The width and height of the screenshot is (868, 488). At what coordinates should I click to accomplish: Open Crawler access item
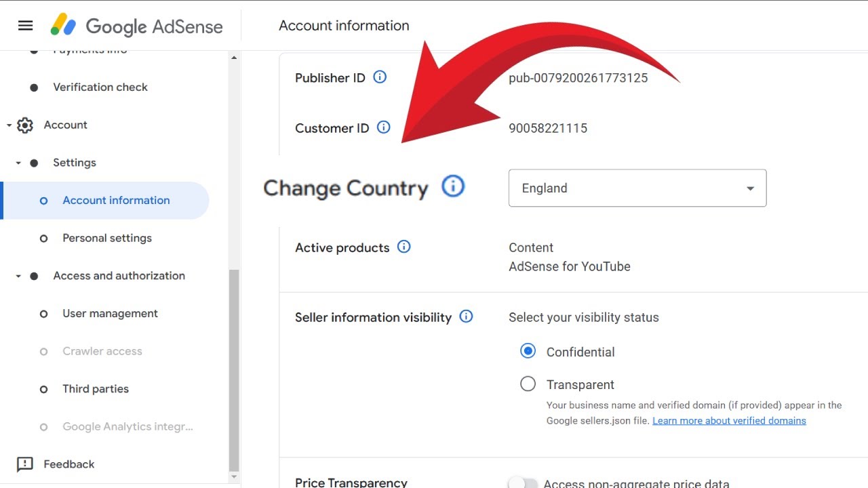tap(102, 351)
